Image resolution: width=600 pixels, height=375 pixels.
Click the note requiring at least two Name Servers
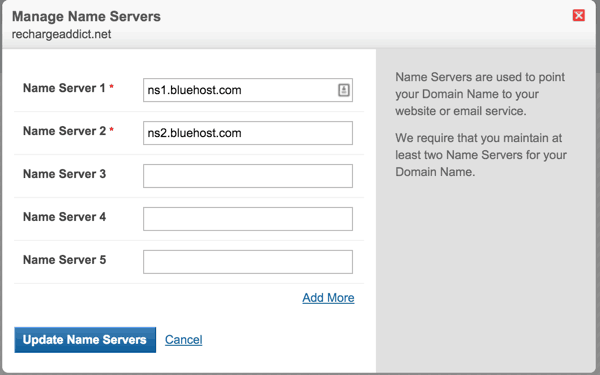(481, 155)
